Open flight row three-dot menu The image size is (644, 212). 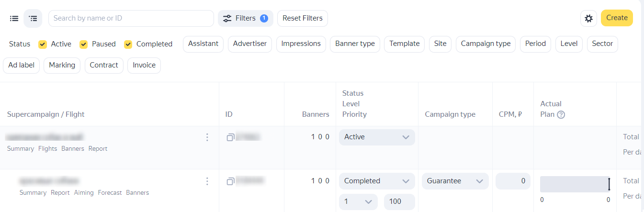[207, 181]
